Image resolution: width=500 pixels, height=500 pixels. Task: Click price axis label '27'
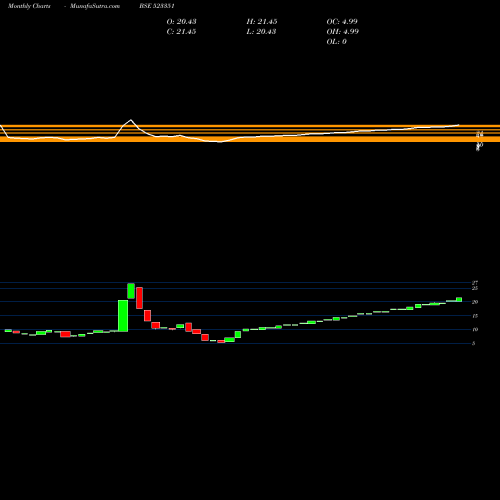475,283
